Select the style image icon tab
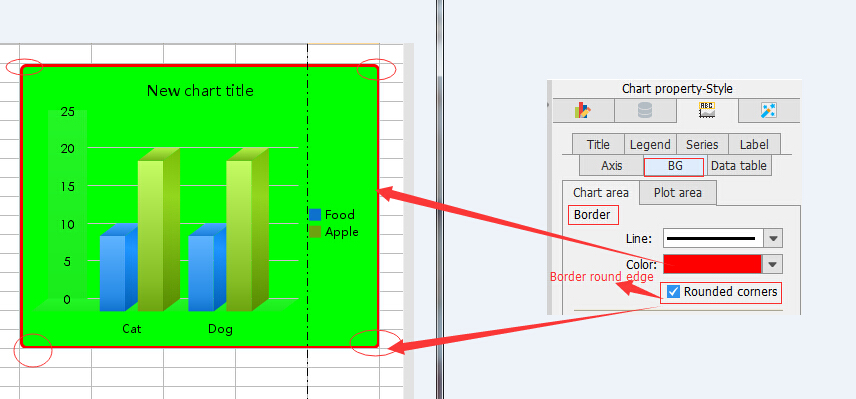856x399 pixels. [707, 111]
